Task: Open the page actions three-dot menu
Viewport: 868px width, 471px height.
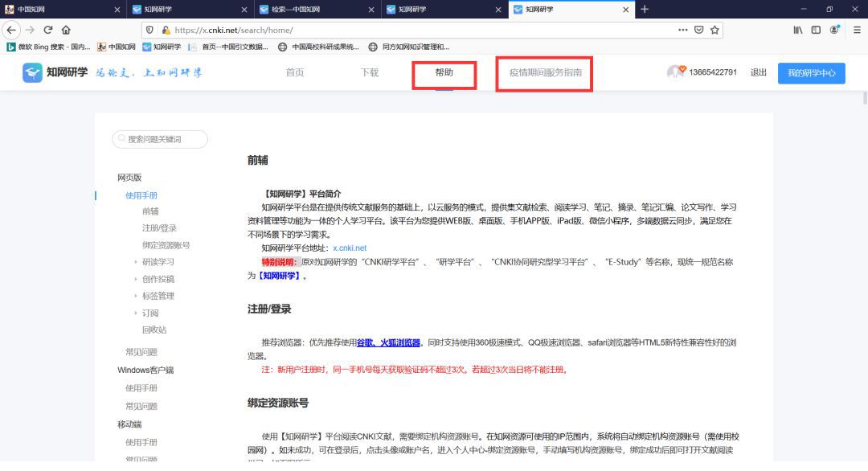Action: click(x=682, y=30)
